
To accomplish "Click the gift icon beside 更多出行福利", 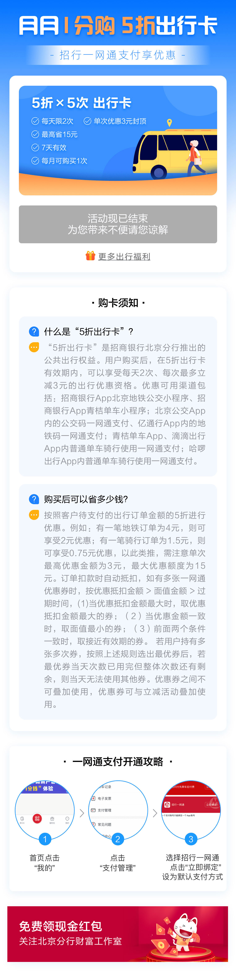I will (x=90, y=256).
